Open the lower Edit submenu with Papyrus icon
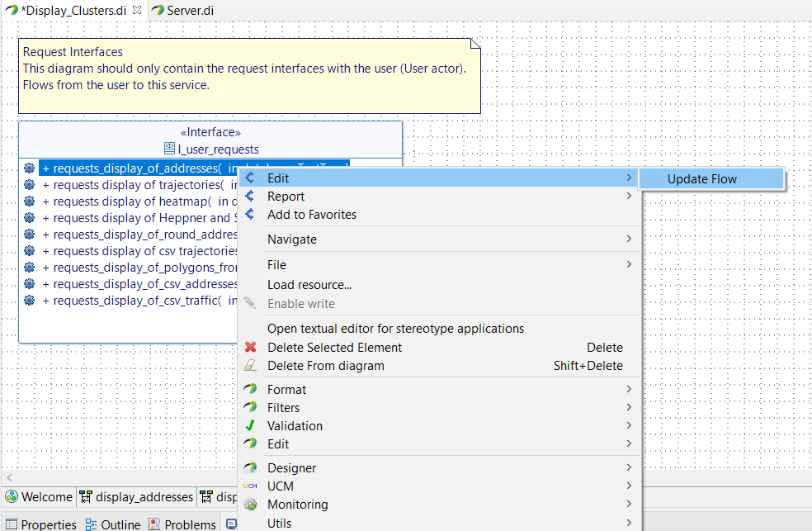This screenshot has height=531, width=812. click(440, 444)
